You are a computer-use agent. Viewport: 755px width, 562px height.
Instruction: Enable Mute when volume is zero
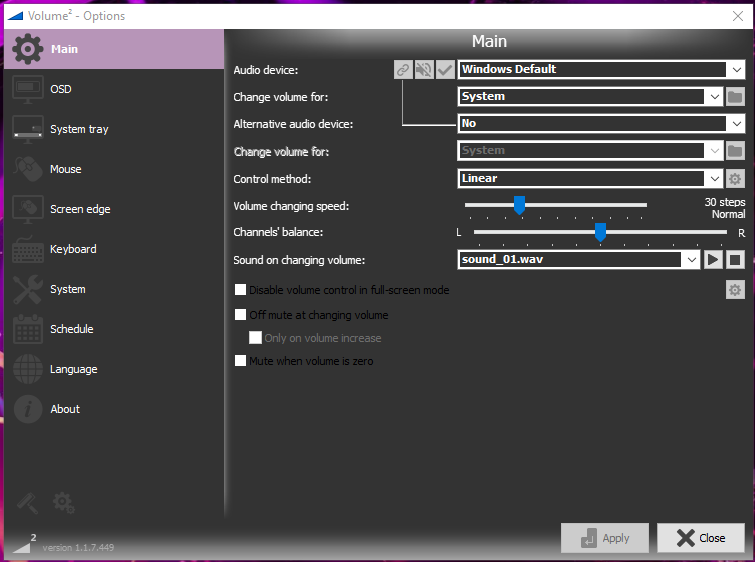[x=240, y=361]
